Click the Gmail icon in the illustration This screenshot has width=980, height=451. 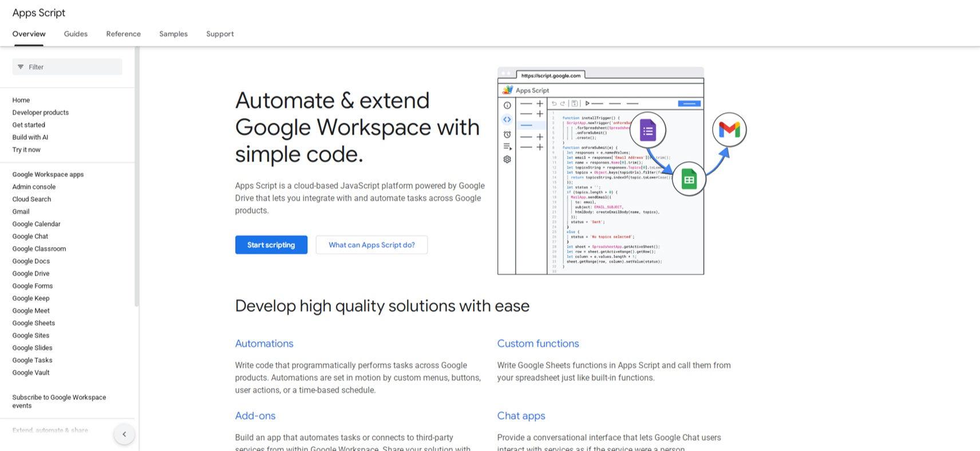[729, 130]
